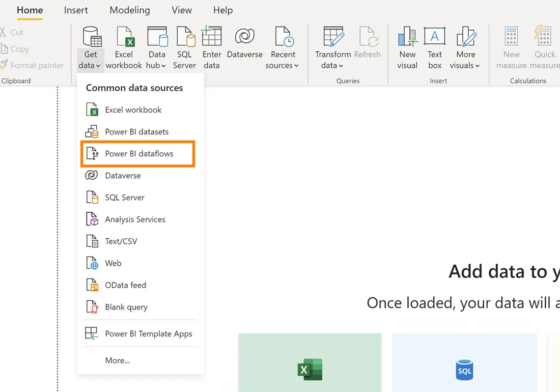Select the Format painter tool
This screenshot has height=392, width=560.
point(32,65)
